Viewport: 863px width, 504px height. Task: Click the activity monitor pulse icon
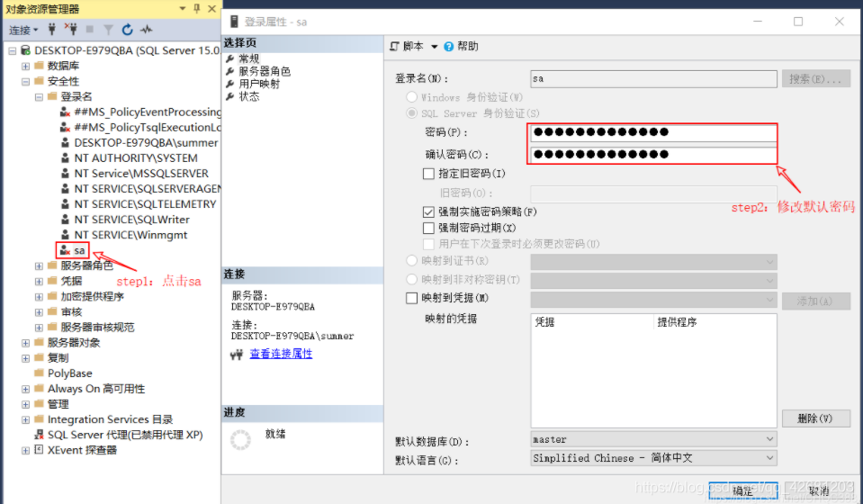(147, 30)
